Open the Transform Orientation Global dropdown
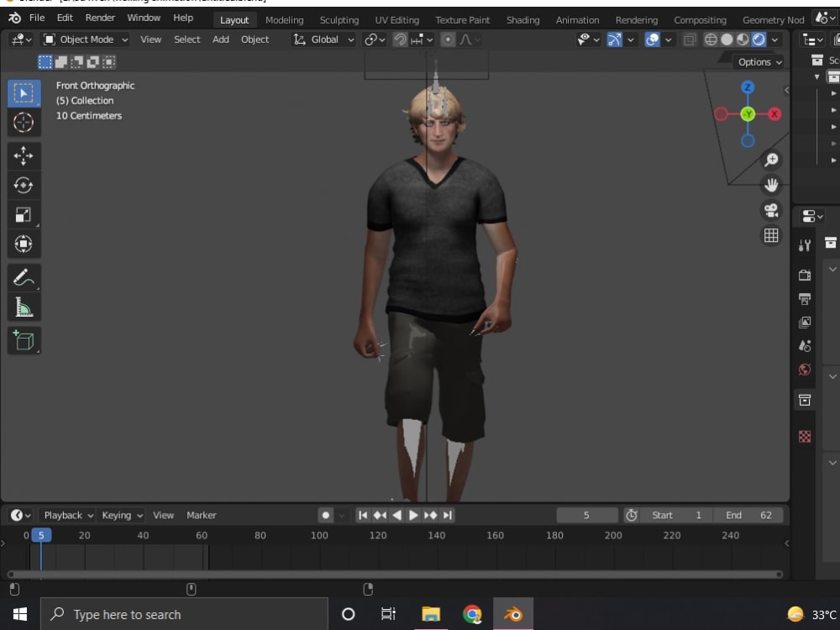The width and height of the screenshot is (840, 630). [x=323, y=39]
